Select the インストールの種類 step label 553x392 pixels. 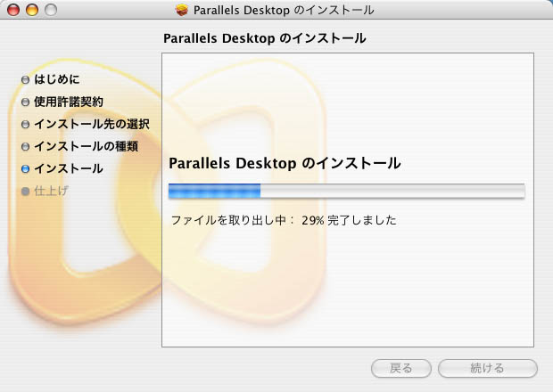click(x=86, y=146)
